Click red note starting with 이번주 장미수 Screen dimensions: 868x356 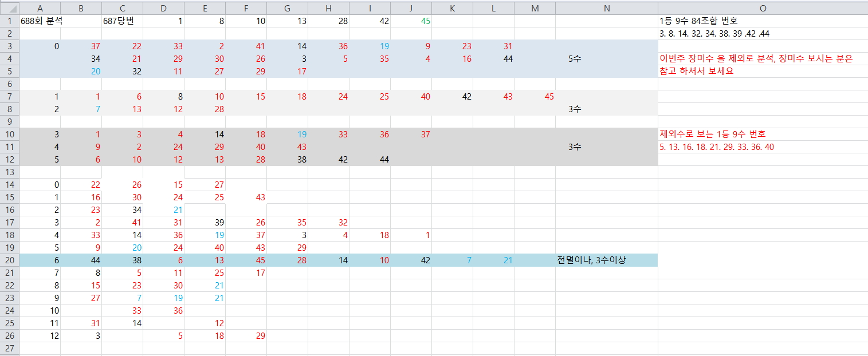click(756, 59)
